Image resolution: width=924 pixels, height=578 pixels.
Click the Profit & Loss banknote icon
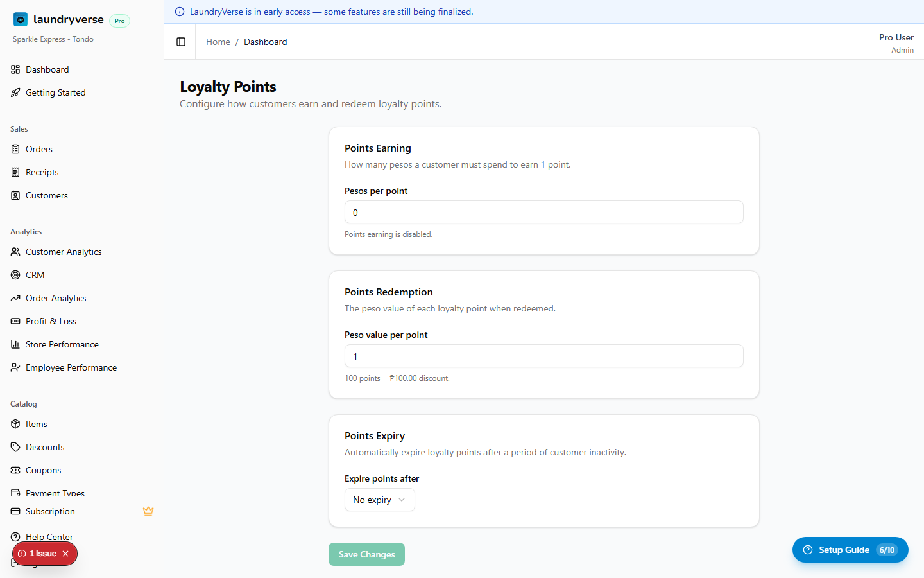pos(15,321)
